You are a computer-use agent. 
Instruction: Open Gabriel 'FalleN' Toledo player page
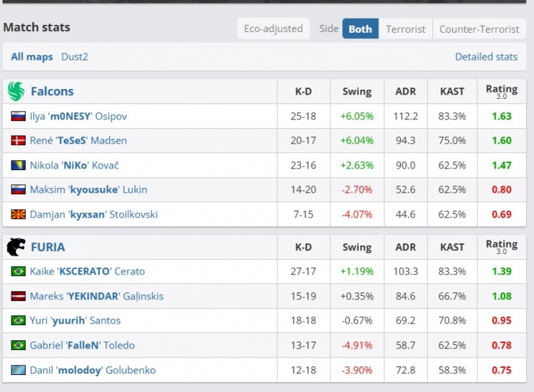[82, 345]
